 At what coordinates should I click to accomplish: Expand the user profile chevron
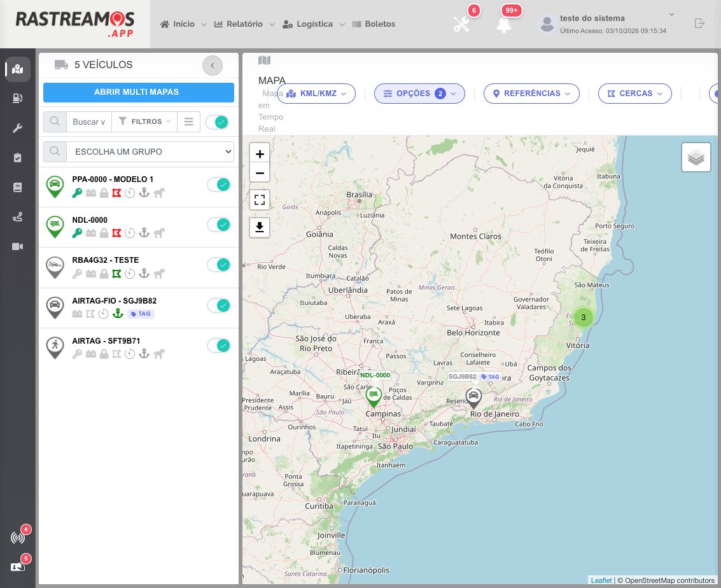(671, 14)
